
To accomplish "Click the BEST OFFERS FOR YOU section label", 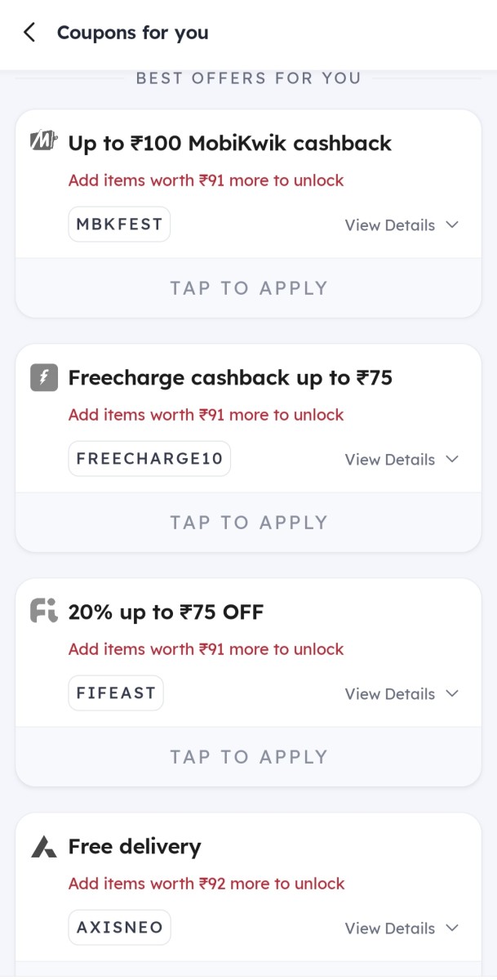I will tap(248, 78).
